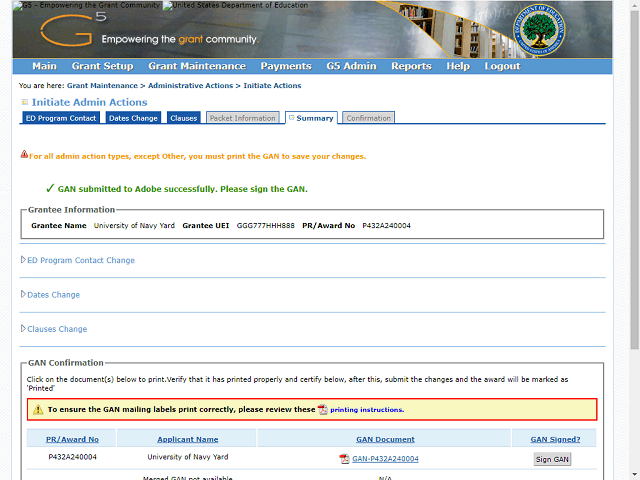Open the Grant Setup menu
This screenshot has width=640, height=480.
coord(102,66)
